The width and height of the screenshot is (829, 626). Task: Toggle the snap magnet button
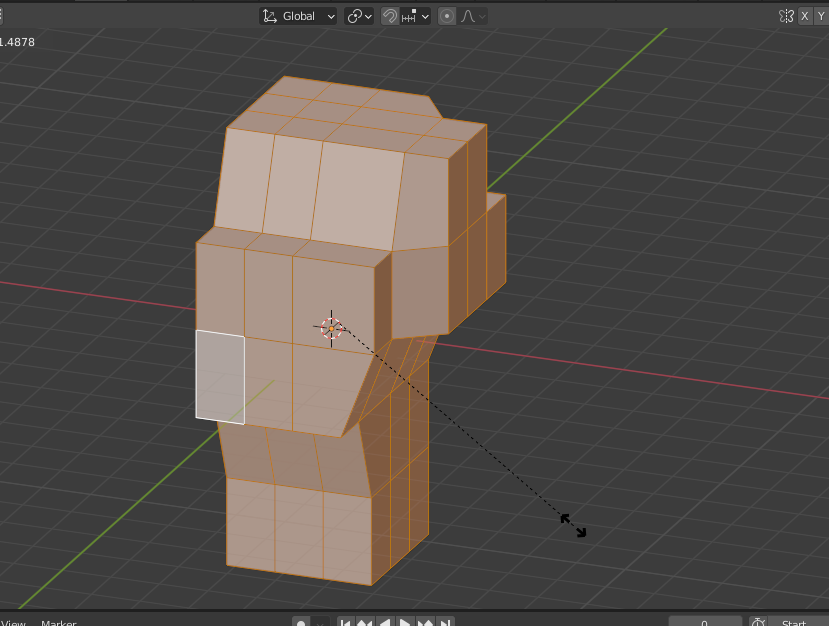point(390,16)
